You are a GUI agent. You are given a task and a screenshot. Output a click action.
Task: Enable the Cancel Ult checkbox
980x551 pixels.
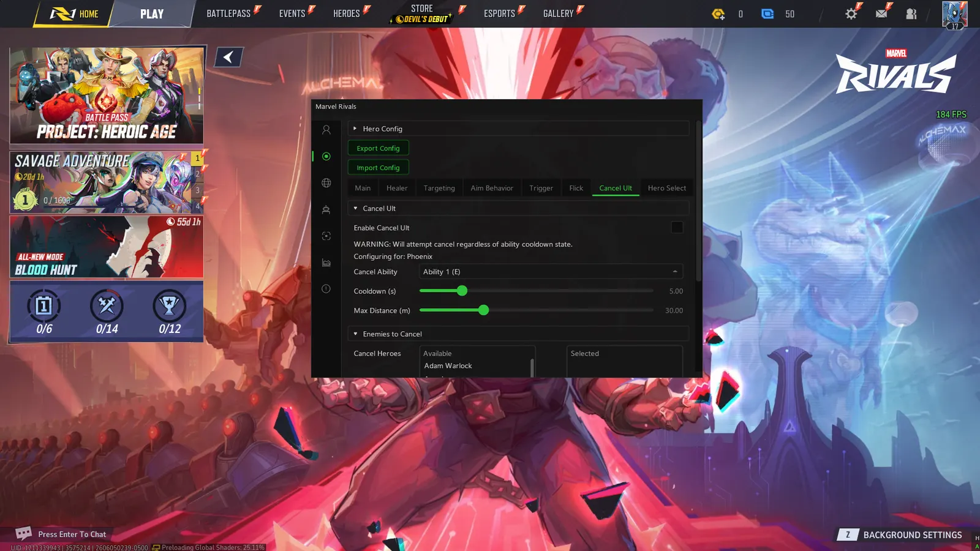[677, 227]
